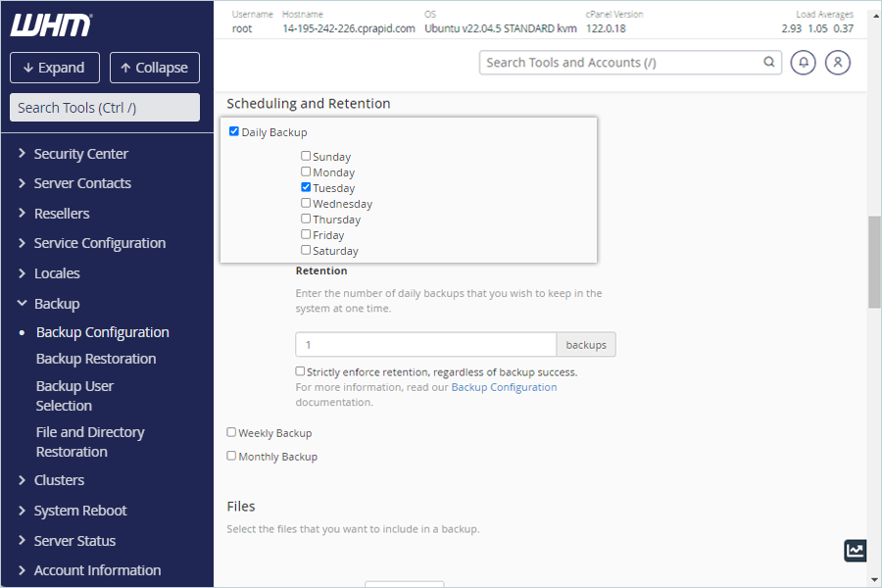This screenshot has width=882, height=588.
Task: Expand the Server Status chevron
Action: coord(22,540)
